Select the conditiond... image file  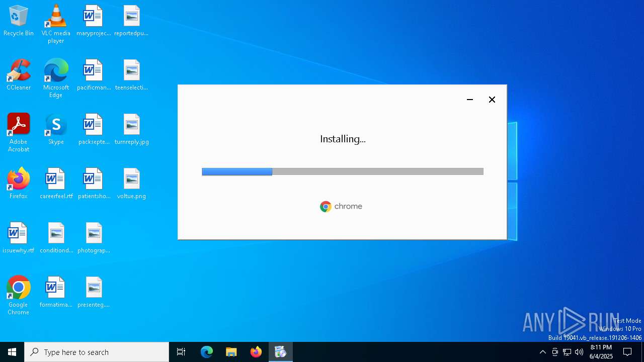56,238
